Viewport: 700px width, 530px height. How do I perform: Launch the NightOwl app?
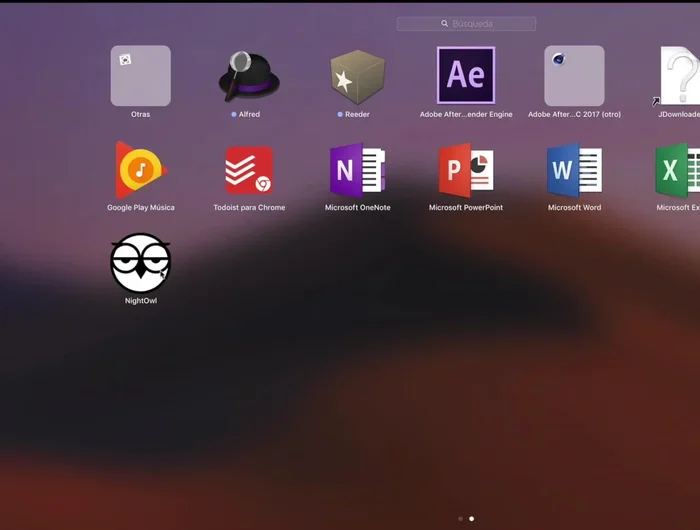[141, 263]
